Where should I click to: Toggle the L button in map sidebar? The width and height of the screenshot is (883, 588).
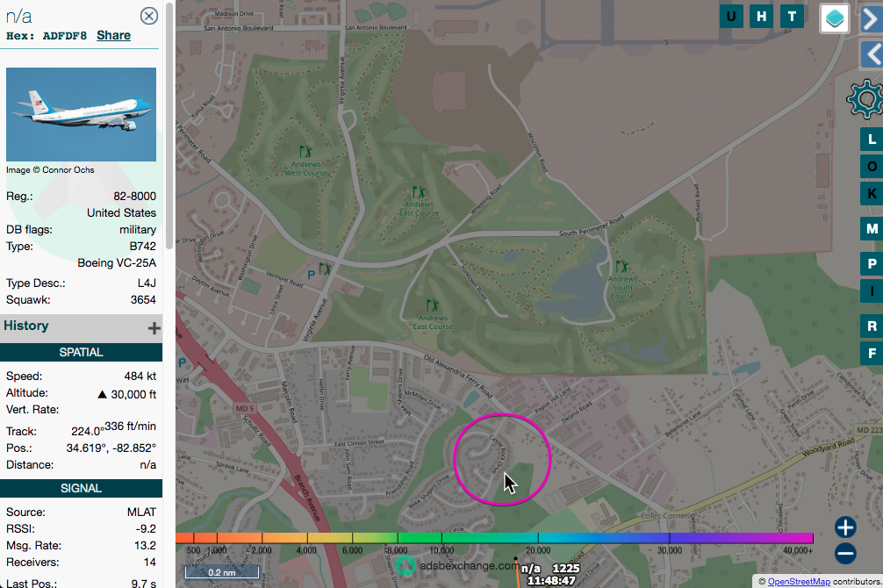(x=872, y=140)
